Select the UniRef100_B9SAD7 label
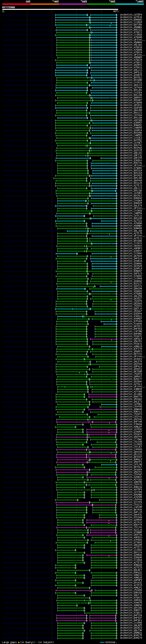Screen dimensions: 146x644 131,100
